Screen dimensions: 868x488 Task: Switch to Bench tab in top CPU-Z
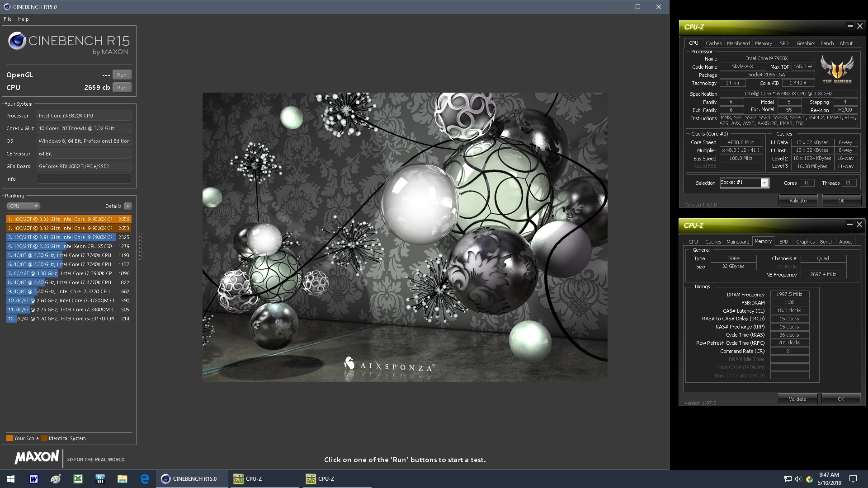[x=827, y=43]
